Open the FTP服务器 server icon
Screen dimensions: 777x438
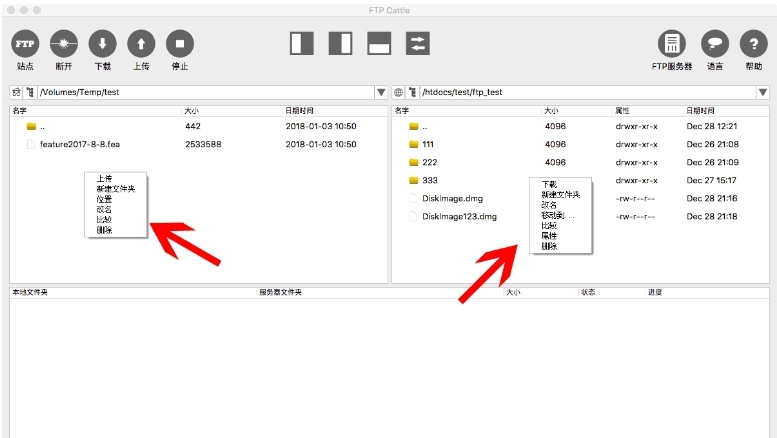coord(672,44)
